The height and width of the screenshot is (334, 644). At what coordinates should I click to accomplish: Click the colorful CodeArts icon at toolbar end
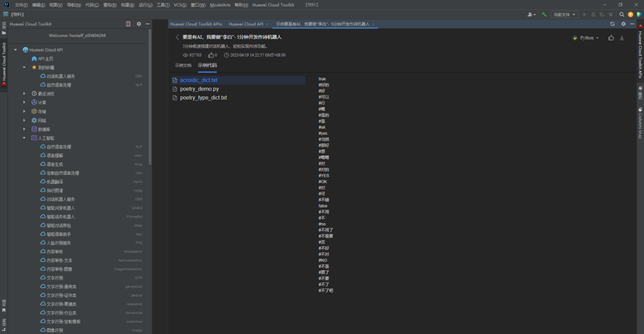[x=639, y=14]
